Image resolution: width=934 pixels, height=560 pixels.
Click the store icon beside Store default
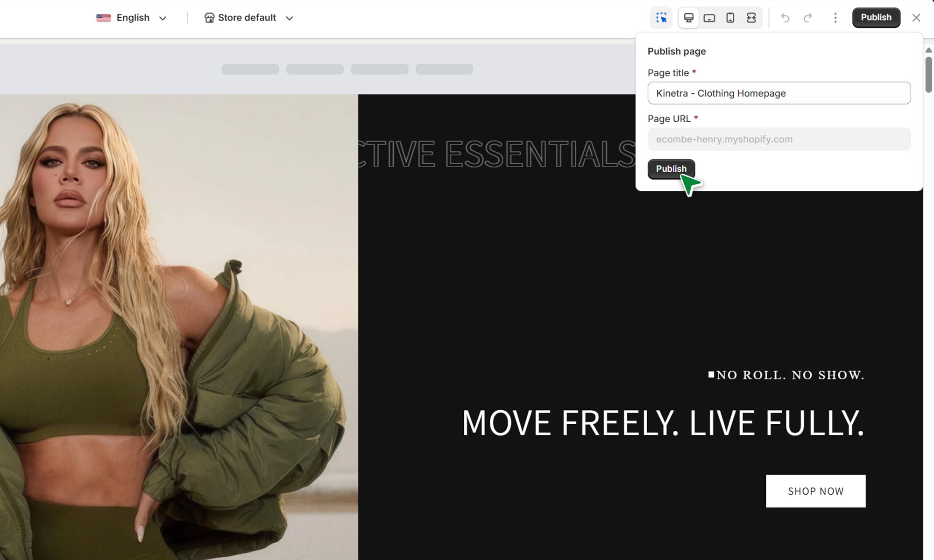click(209, 18)
